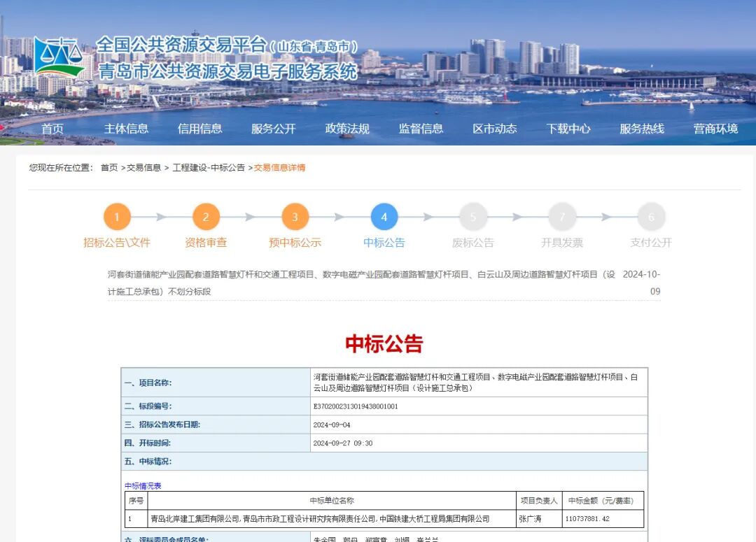Open 交易信息 breadcrumb link
The height and width of the screenshot is (542, 756).
coord(143,168)
